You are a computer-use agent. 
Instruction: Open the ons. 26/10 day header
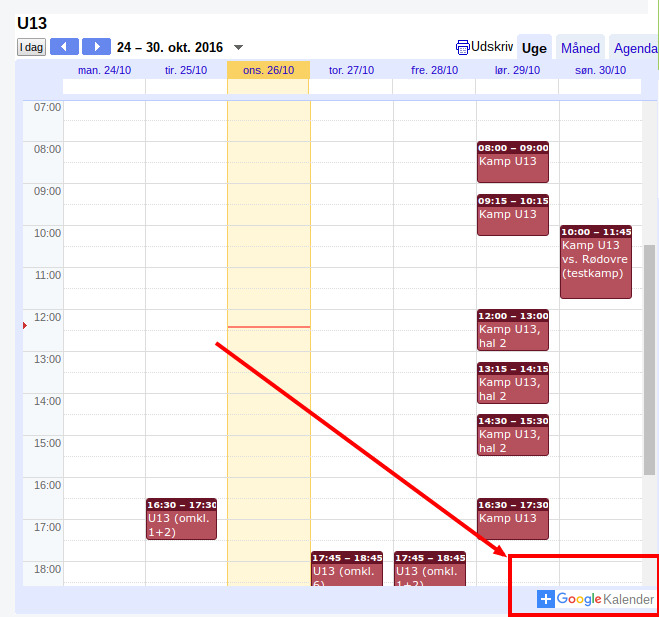(x=269, y=70)
